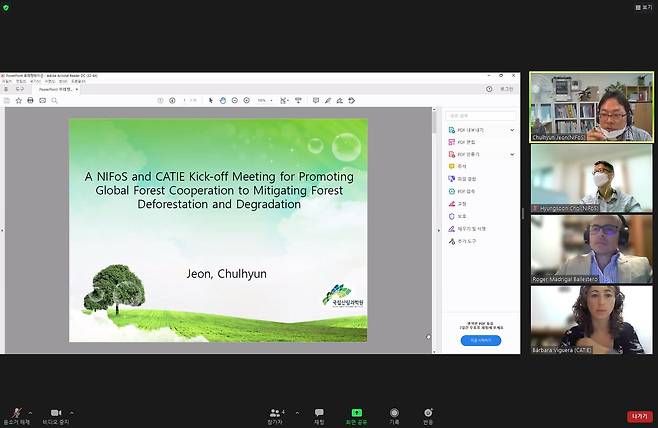Screen dimensions: 658x428
Task: Open video options arrow beside camera
Action: [72, 413]
